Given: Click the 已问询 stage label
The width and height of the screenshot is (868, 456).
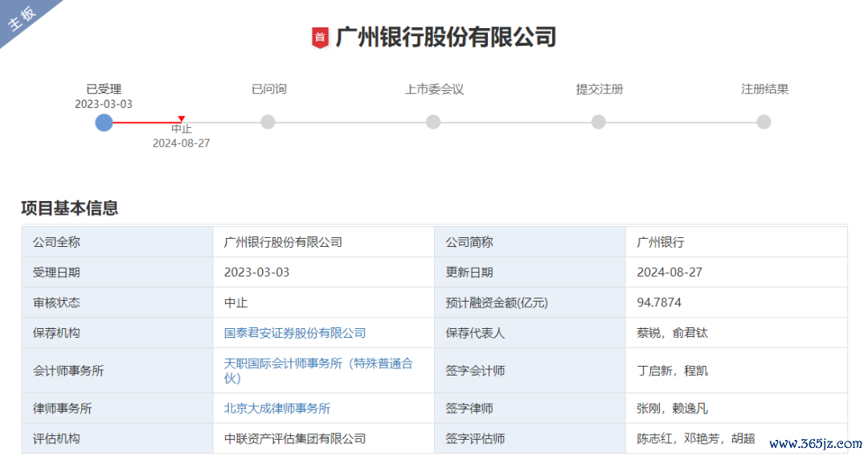Looking at the screenshot, I should 269,89.
